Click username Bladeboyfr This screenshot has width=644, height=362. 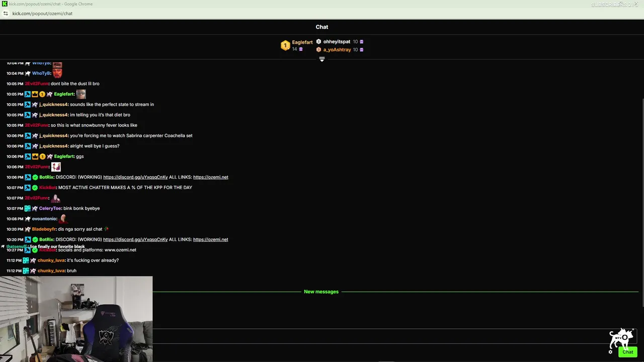[x=44, y=229]
